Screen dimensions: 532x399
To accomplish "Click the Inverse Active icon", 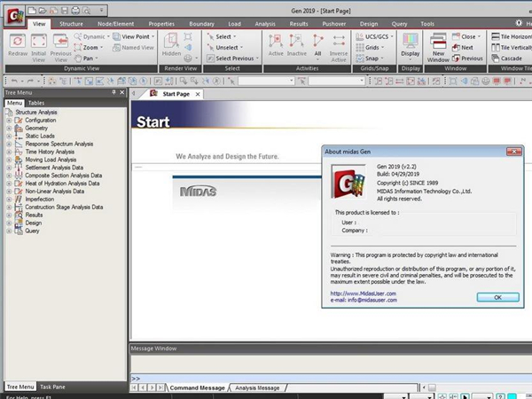I will click(339, 43).
